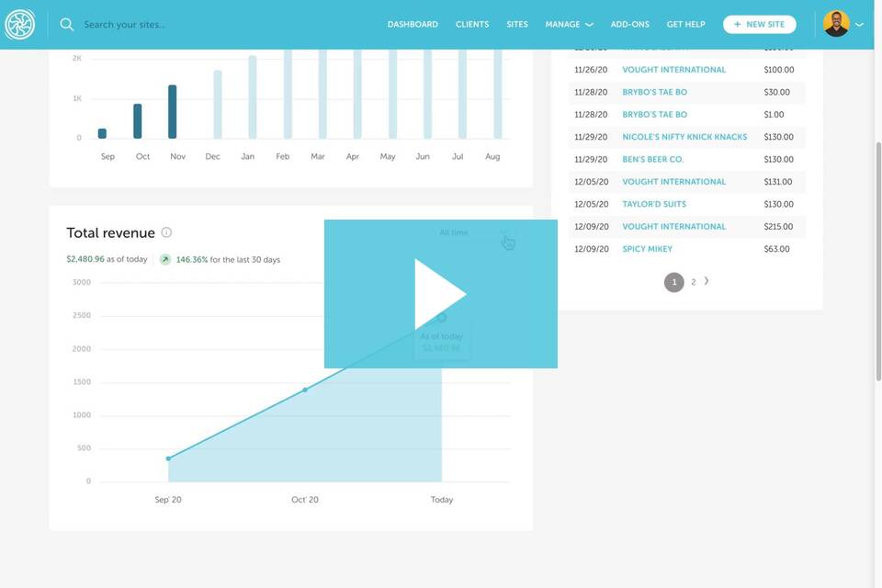Viewport: 882px width, 588px height.
Task: Play the video with the large play button
Action: coord(440,294)
